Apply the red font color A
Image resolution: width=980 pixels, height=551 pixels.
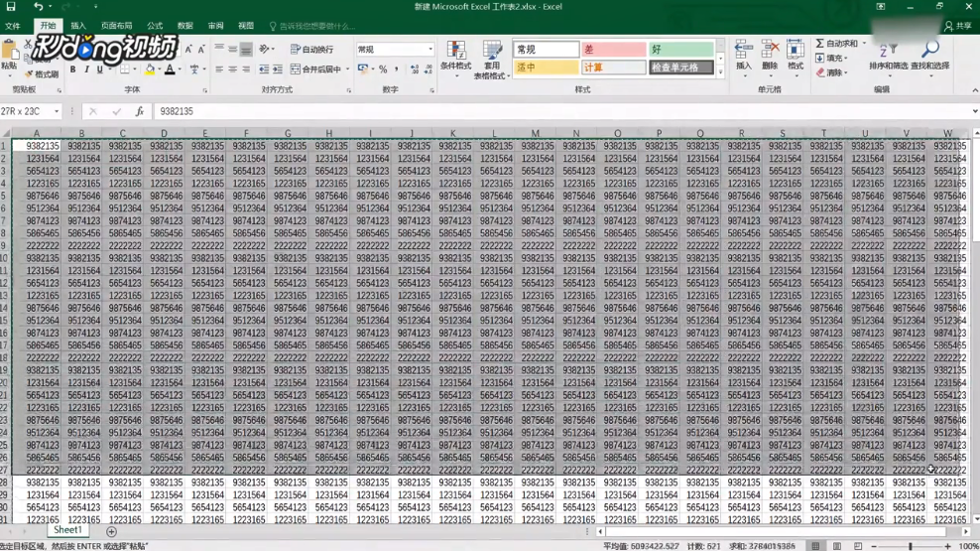pos(170,69)
